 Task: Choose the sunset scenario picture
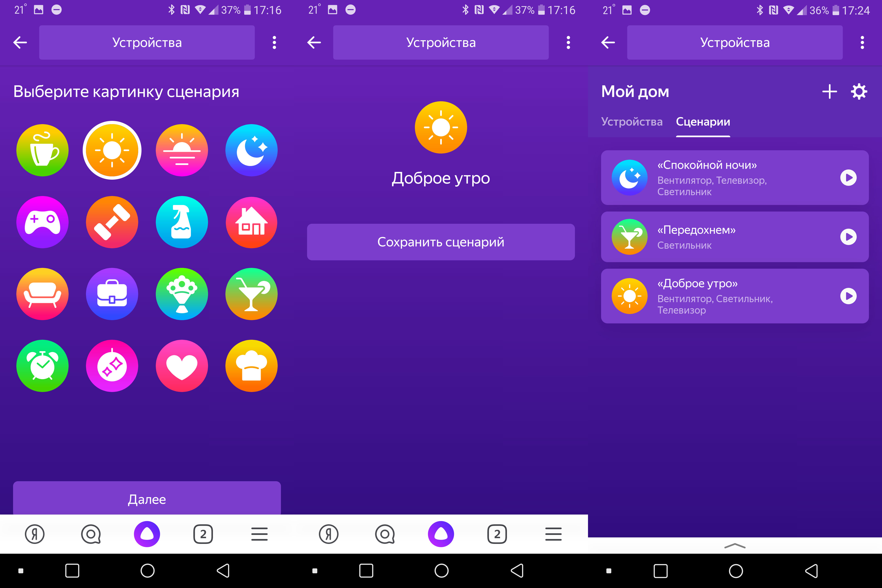point(182,150)
